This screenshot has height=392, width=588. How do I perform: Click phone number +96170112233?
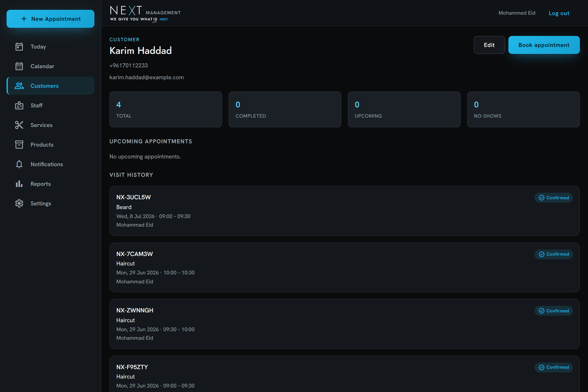coord(129,66)
